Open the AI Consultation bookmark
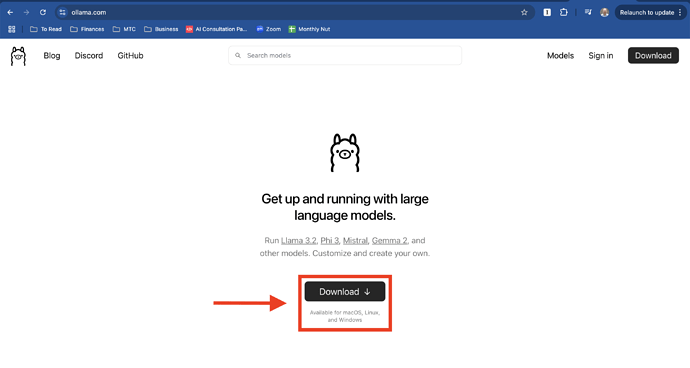 coord(217,29)
